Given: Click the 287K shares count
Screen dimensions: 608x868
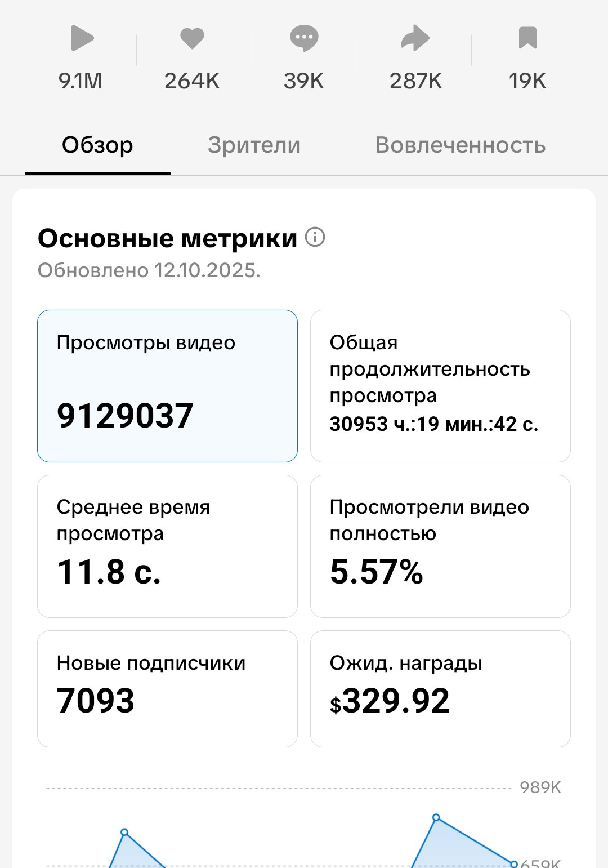Looking at the screenshot, I should (415, 81).
